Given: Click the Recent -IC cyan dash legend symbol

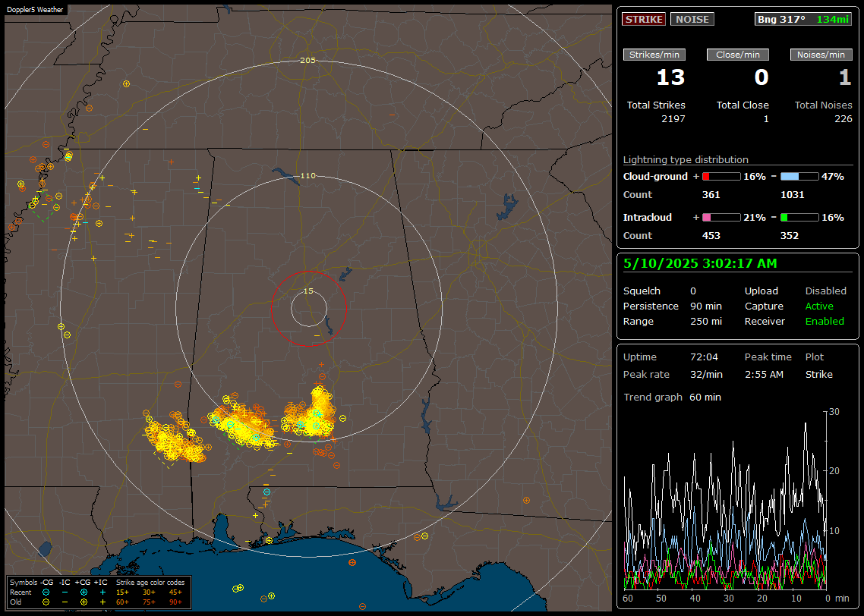Looking at the screenshot, I should click(x=65, y=592).
